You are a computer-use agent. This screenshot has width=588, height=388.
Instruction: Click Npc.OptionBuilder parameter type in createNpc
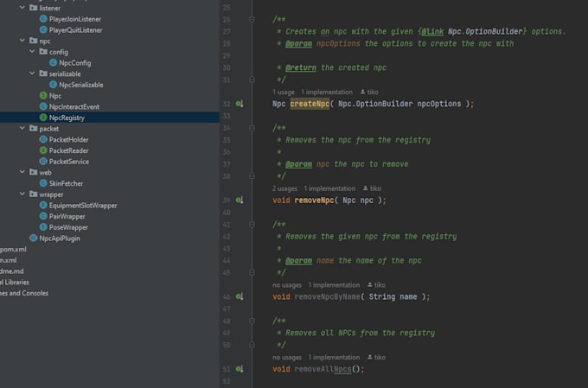pyautogui.click(x=375, y=104)
